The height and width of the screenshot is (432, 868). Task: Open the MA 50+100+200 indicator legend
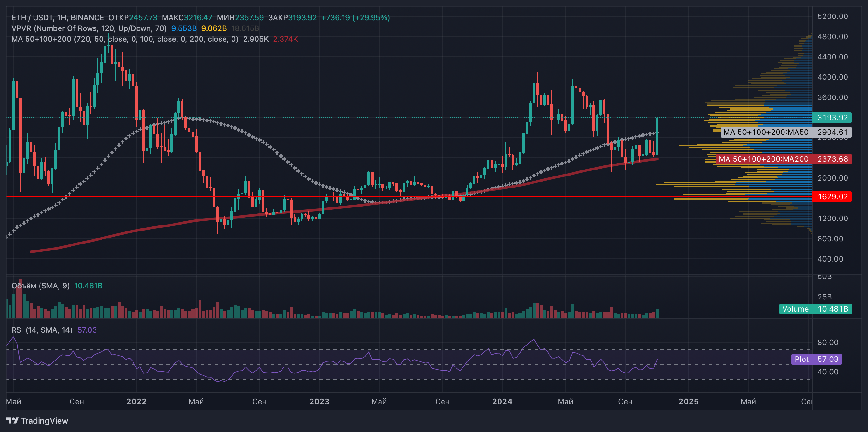125,39
